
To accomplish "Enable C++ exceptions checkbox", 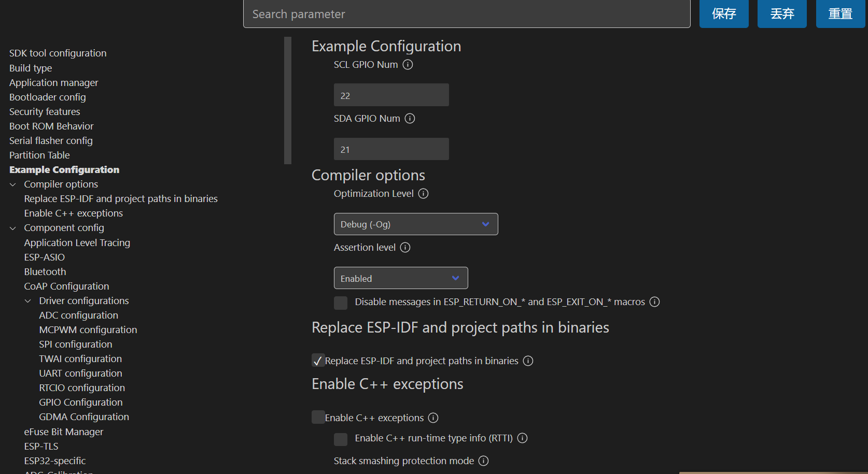I will [x=318, y=417].
